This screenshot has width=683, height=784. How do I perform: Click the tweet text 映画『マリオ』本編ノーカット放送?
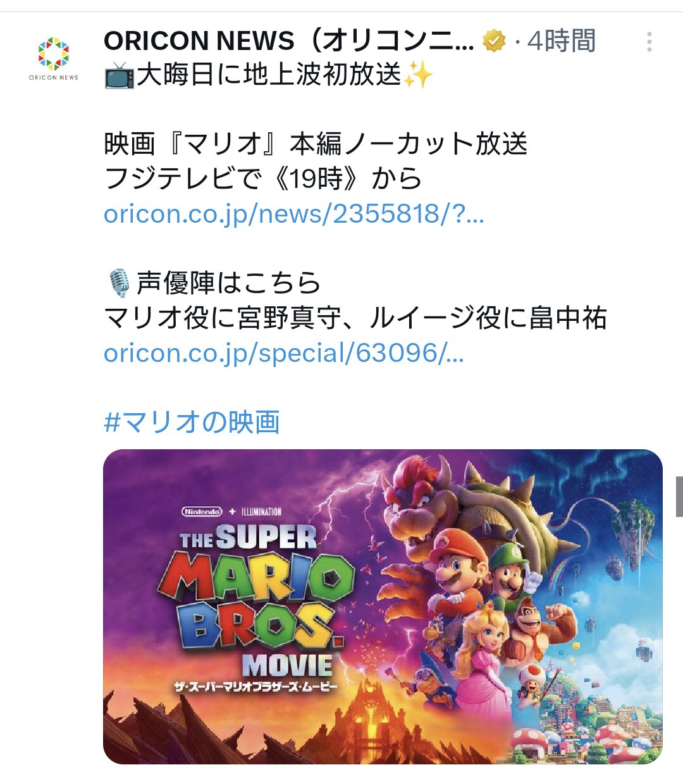coord(316,144)
